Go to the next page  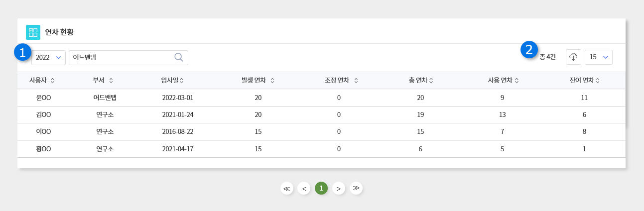click(339, 188)
